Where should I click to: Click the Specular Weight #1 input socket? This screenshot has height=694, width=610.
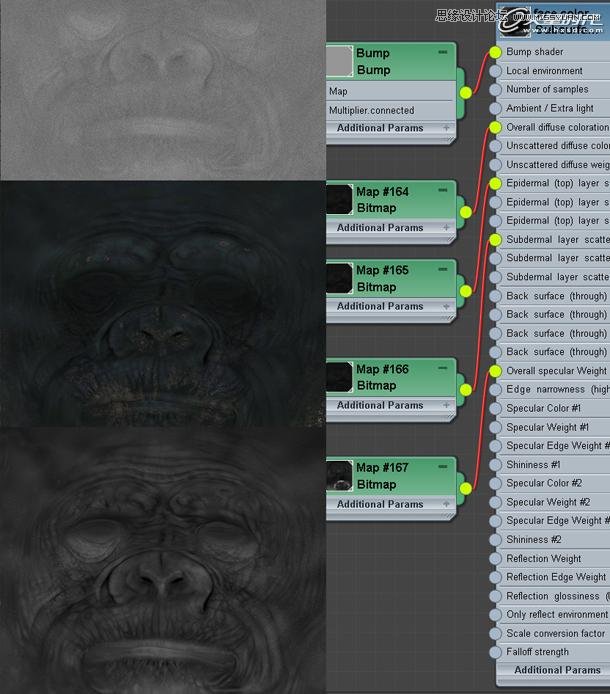495,427
